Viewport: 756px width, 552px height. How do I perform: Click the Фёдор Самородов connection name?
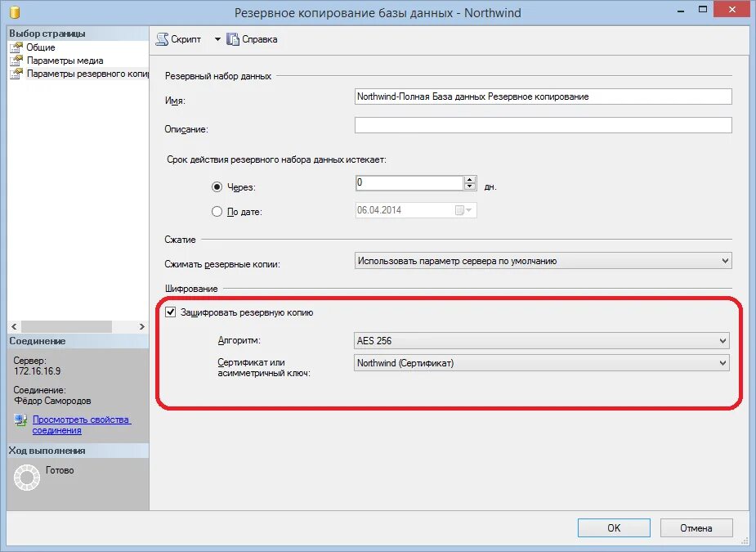pyautogui.click(x=52, y=401)
